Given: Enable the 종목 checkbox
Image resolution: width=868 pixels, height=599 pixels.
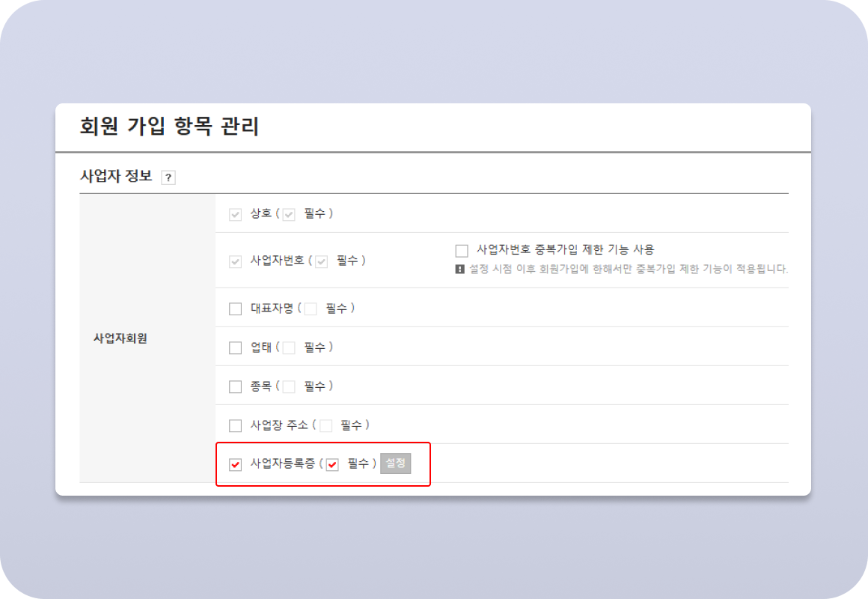Looking at the screenshot, I should point(234,386).
